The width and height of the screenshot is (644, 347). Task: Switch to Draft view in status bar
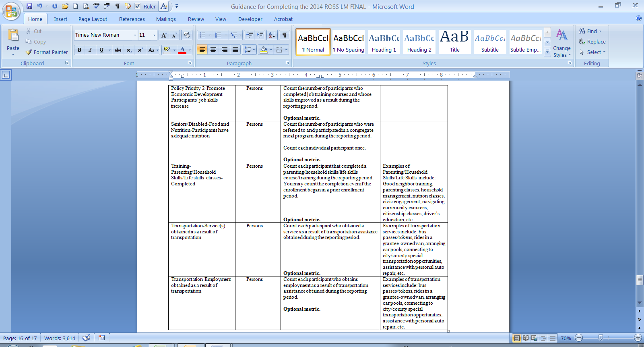tap(553, 338)
